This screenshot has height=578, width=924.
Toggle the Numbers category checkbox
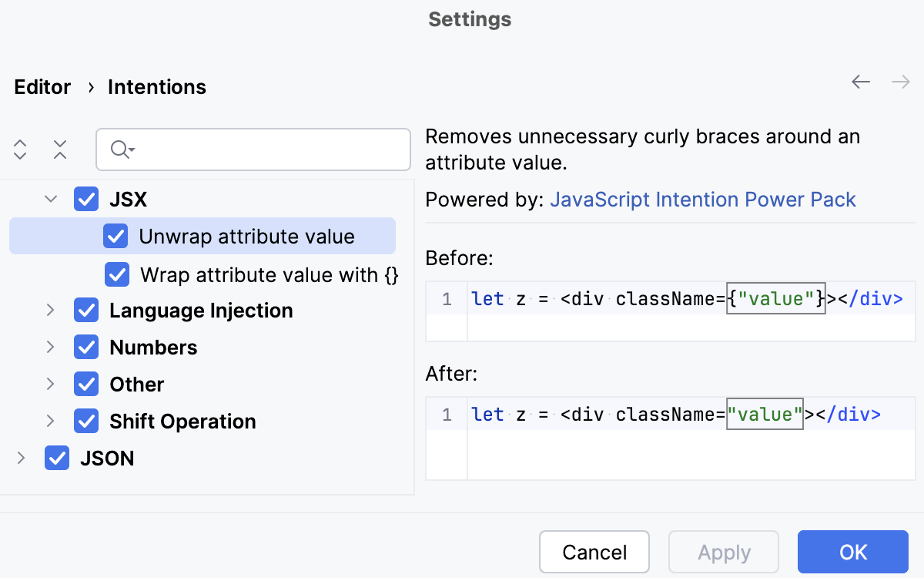(86, 348)
